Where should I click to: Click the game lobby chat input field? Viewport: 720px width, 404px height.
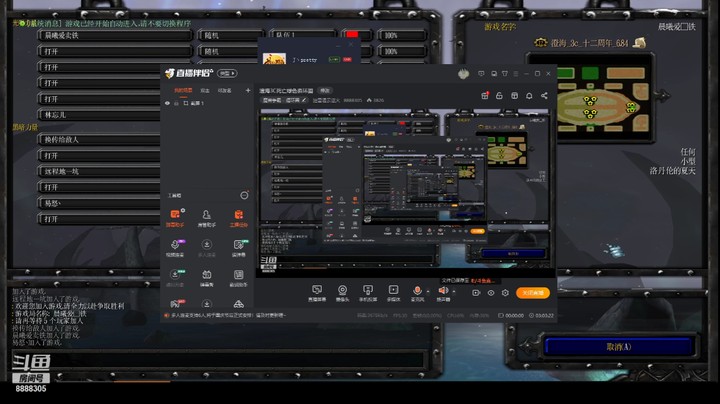tap(220, 359)
